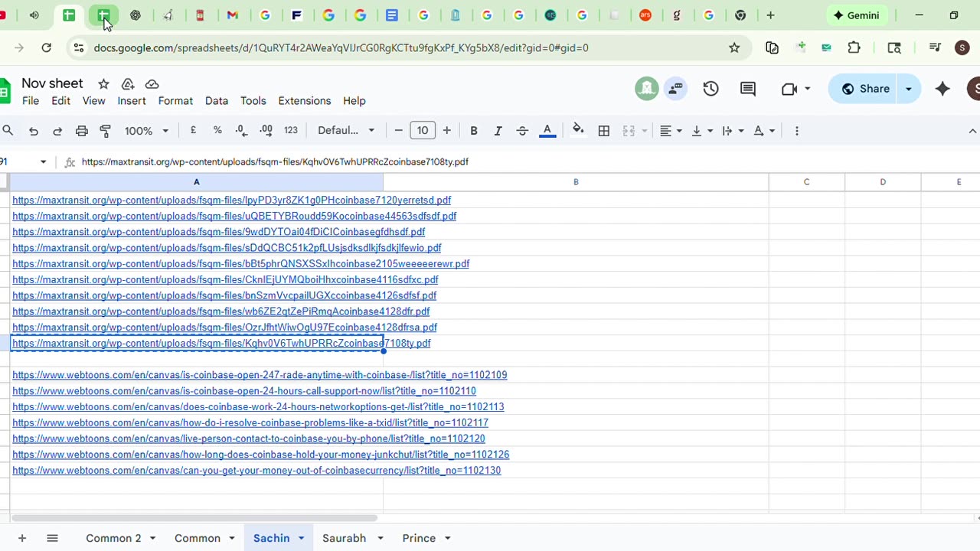Add a new sheet with the plus icon
The height and width of the screenshot is (551, 980).
22,538
